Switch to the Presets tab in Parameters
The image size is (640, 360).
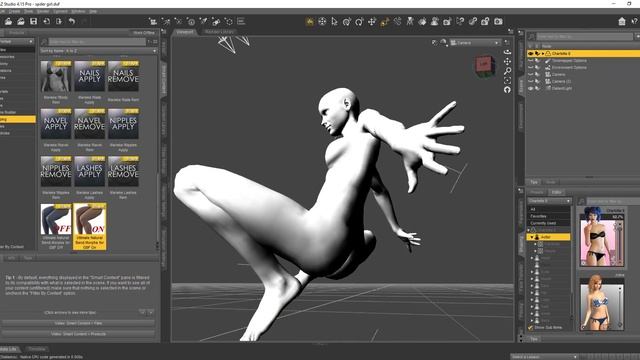(536, 192)
